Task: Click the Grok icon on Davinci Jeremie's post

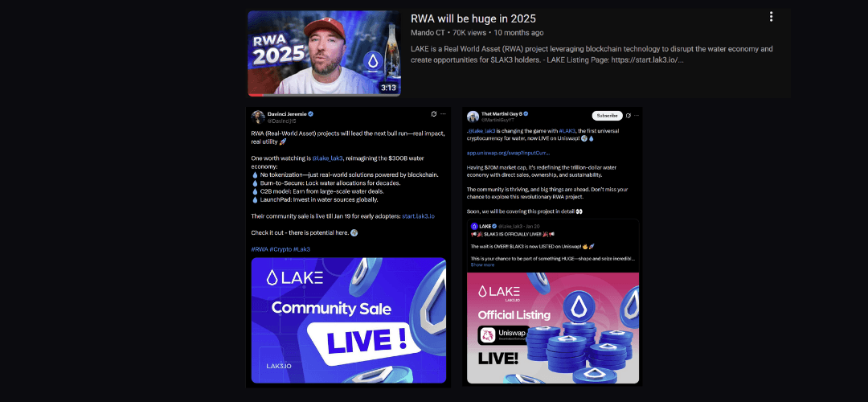Action: 434,114
